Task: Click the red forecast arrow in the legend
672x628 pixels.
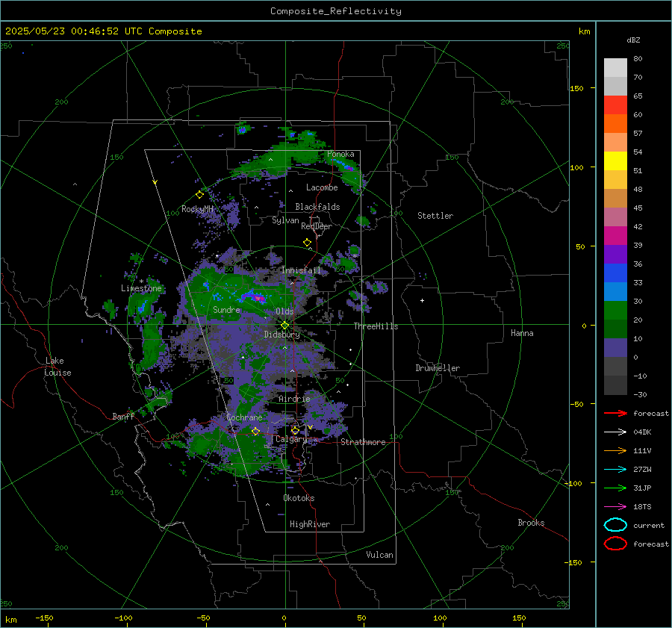Action: [x=615, y=413]
